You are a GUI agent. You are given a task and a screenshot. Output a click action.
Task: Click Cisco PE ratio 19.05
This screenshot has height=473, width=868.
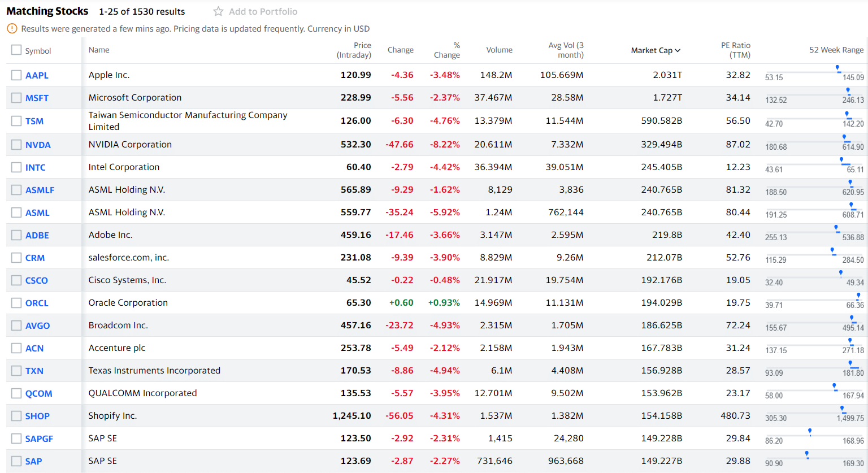click(738, 280)
